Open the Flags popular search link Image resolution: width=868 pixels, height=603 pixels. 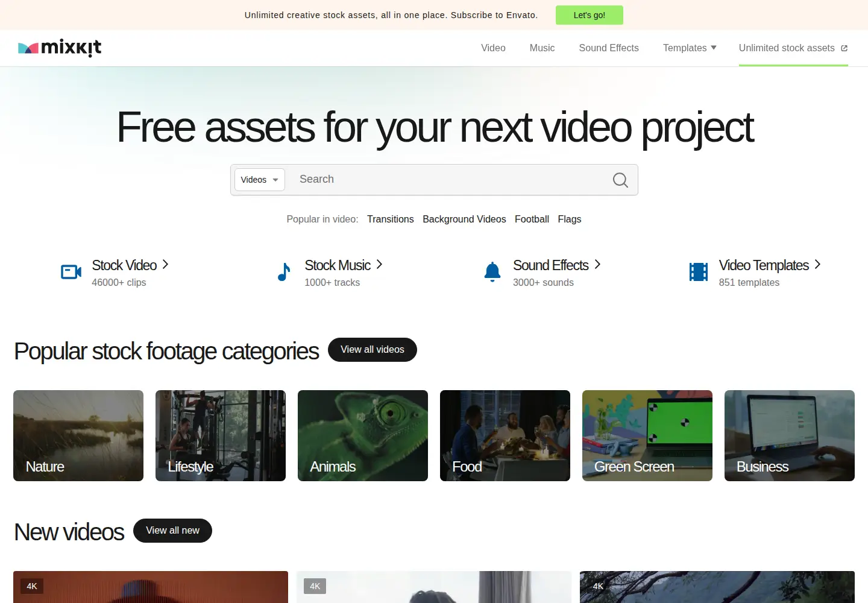point(570,219)
